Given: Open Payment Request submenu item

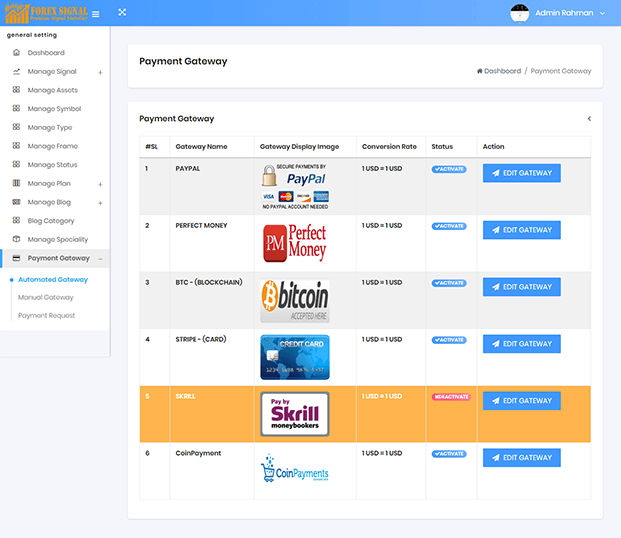Looking at the screenshot, I should pos(46,316).
